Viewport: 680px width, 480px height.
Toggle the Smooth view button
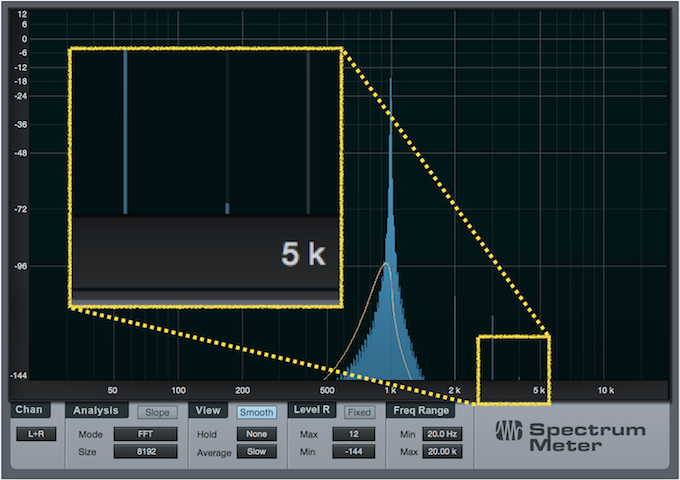point(256,412)
